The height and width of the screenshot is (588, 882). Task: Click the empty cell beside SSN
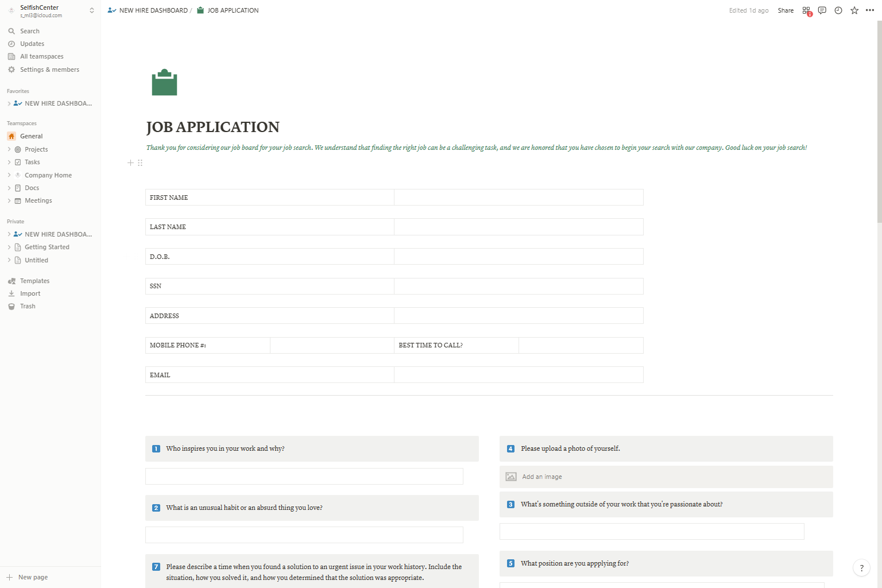click(519, 286)
